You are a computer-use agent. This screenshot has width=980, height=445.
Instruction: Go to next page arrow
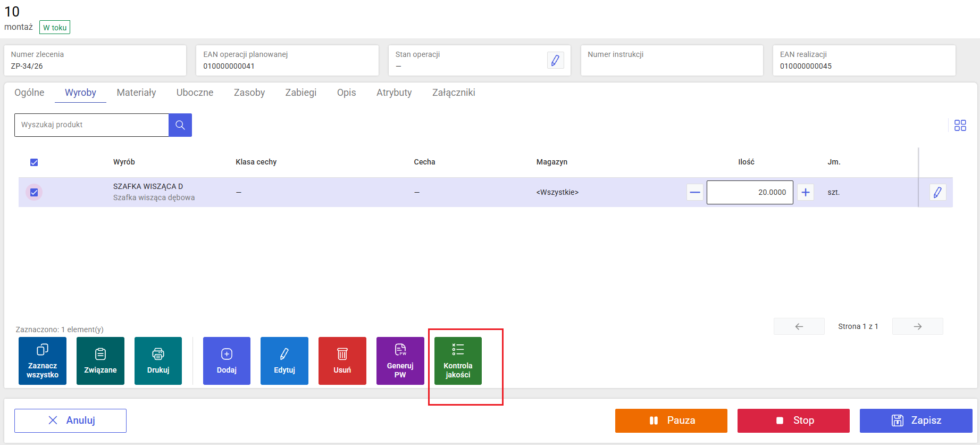tap(917, 326)
